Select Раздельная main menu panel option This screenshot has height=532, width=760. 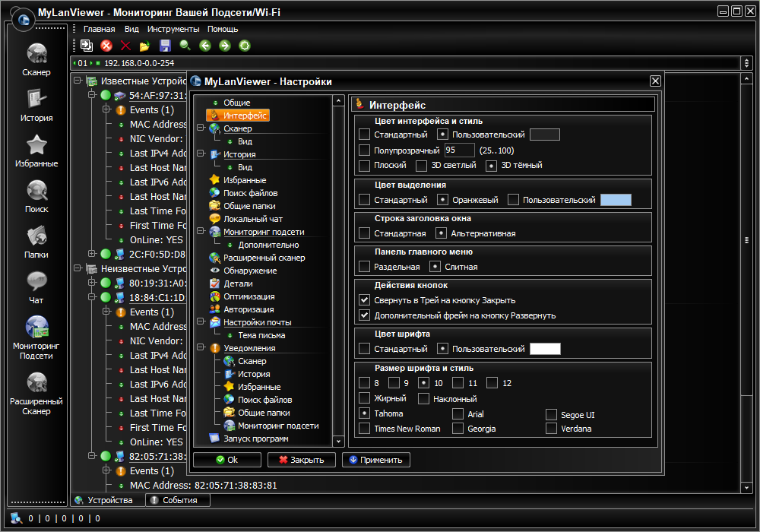tap(365, 267)
